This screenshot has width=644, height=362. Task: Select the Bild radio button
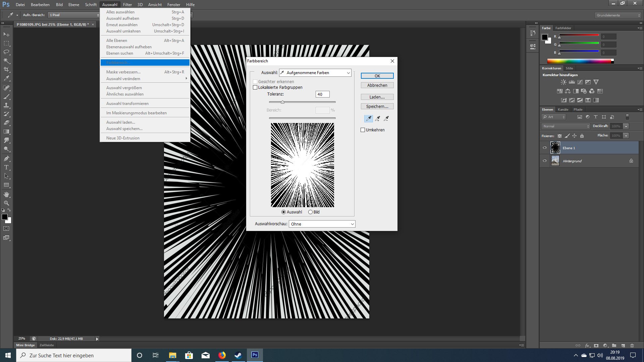tap(310, 212)
